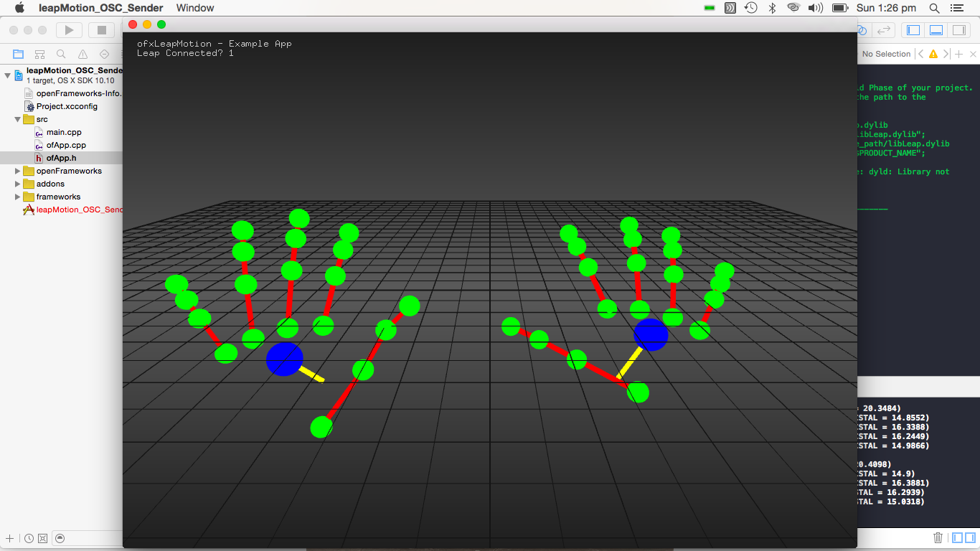The image size is (980, 551).
Task: Switch to the Version editor
Action: tap(884, 30)
